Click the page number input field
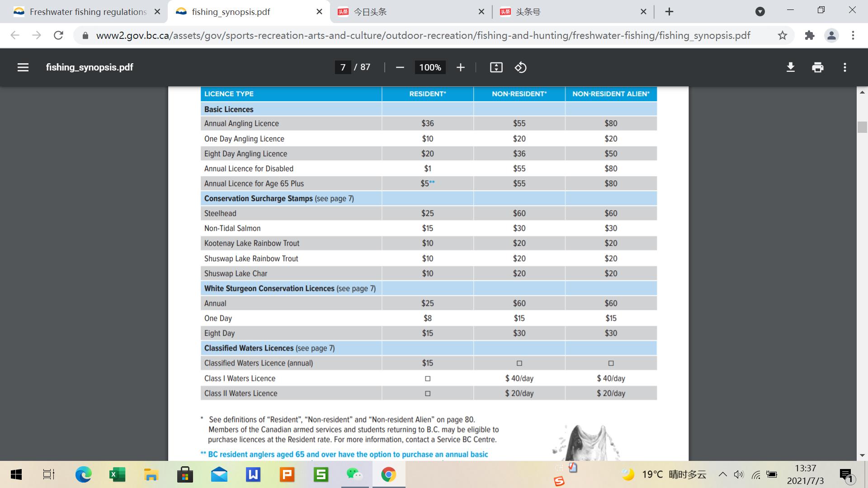This screenshot has height=488, width=868. 343,67
